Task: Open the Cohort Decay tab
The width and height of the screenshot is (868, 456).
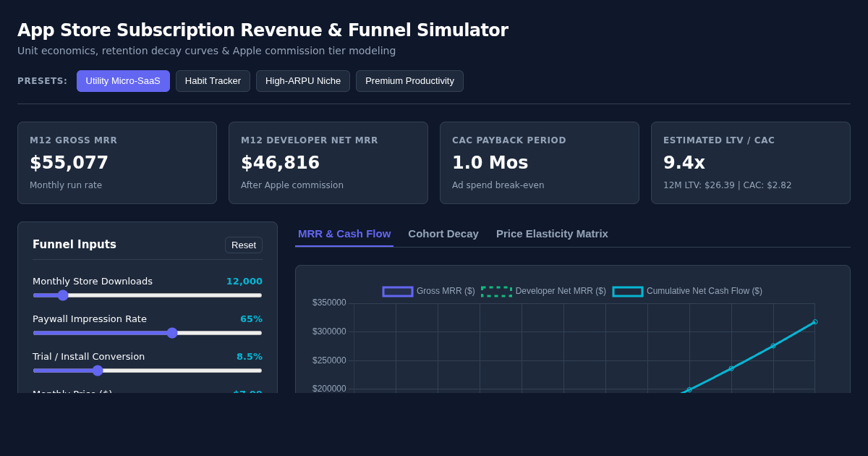Action: (x=443, y=234)
